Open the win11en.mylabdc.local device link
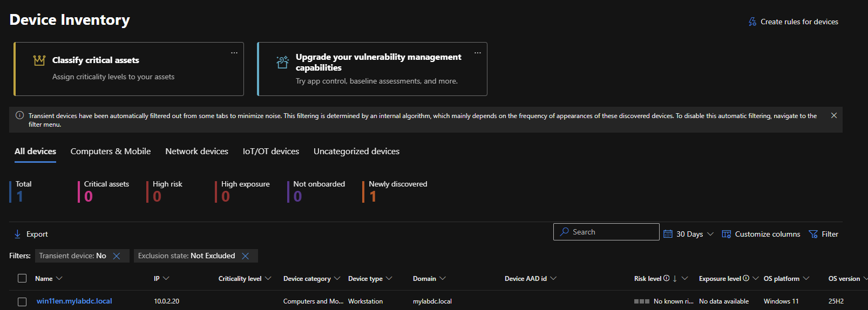 point(74,301)
